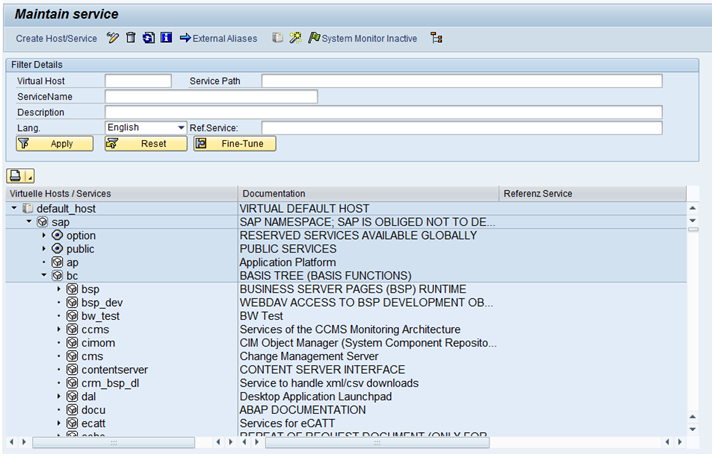Click the Virtual Host input field

tap(138, 81)
